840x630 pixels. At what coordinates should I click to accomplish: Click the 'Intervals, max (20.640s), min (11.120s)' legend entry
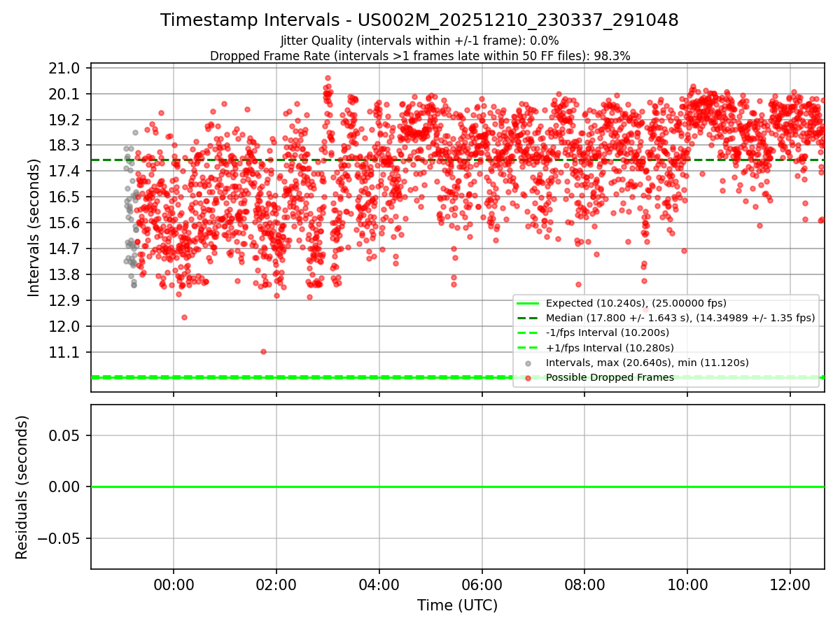[647, 363]
